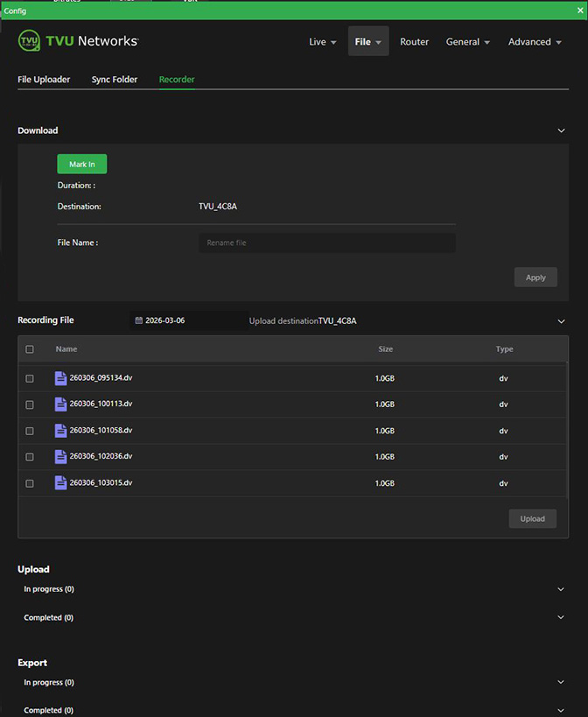Viewport: 588px width, 717px height.
Task: Open the Sync Folder tab
Action: pos(115,80)
